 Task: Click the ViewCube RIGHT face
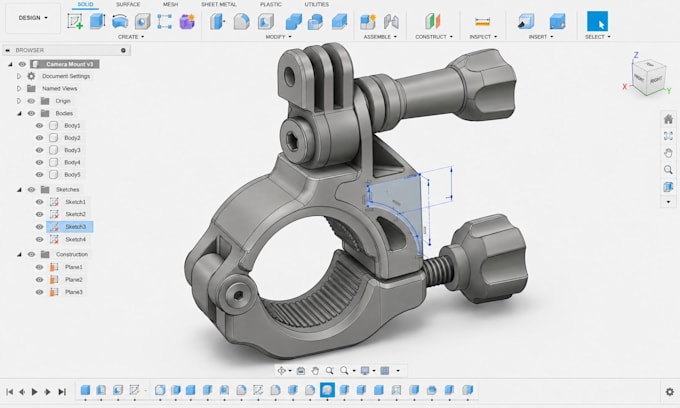coord(656,81)
